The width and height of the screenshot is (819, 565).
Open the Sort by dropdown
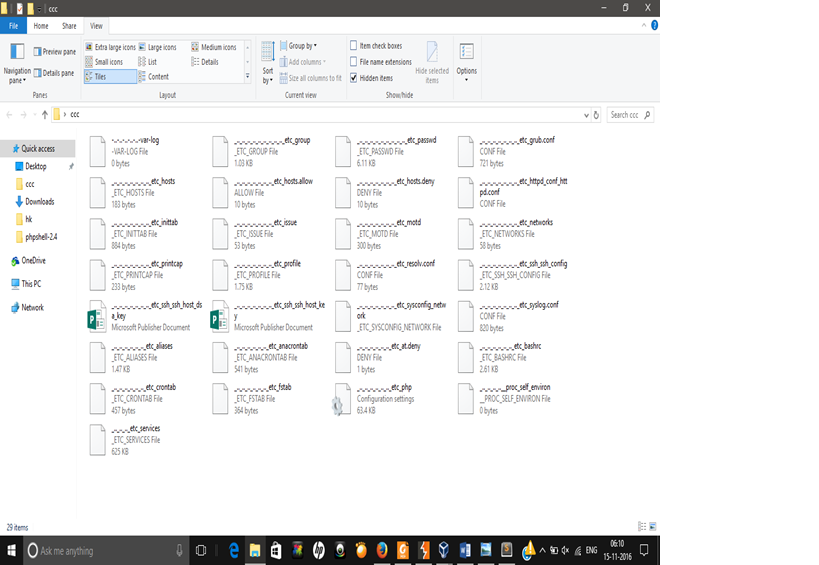click(267, 63)
